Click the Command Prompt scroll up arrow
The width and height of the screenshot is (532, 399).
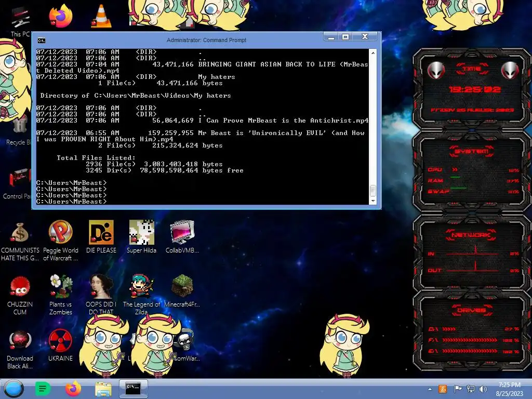(x=373, y=53)
